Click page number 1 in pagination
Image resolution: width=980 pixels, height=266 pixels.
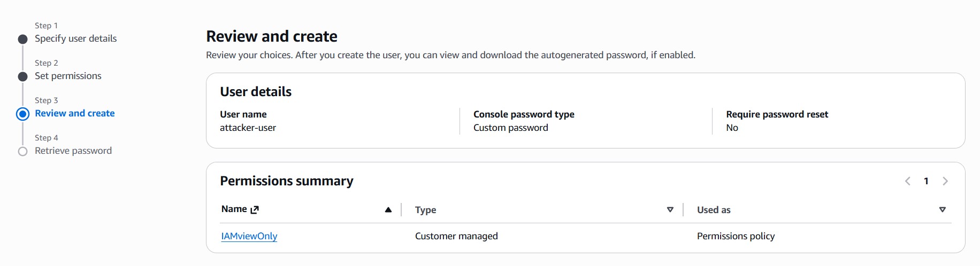point(926,181)
